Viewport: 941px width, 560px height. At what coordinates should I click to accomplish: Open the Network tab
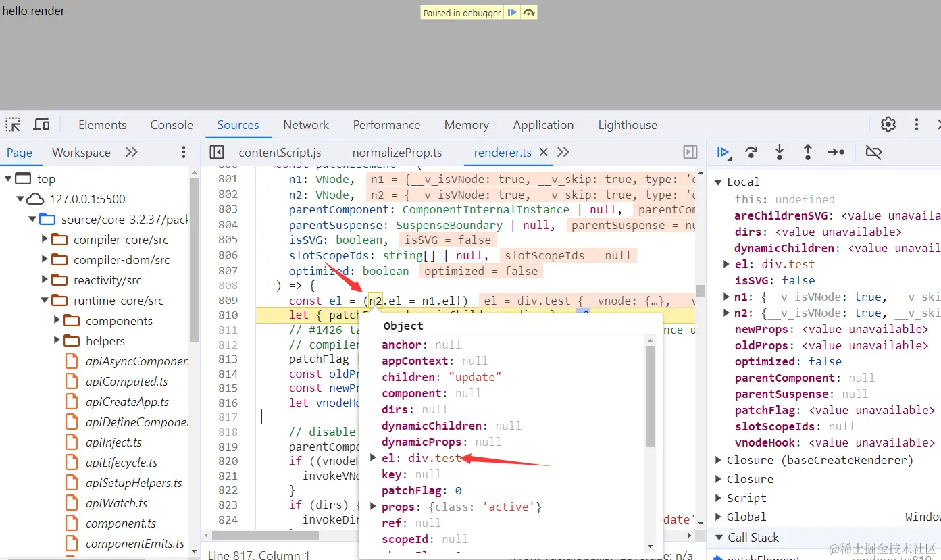click(306, 124)
